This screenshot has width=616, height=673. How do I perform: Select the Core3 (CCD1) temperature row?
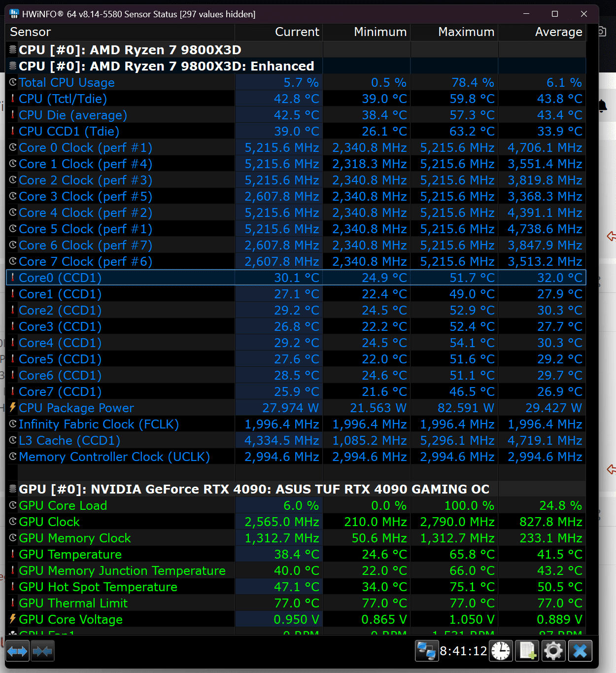pos(296,326)
